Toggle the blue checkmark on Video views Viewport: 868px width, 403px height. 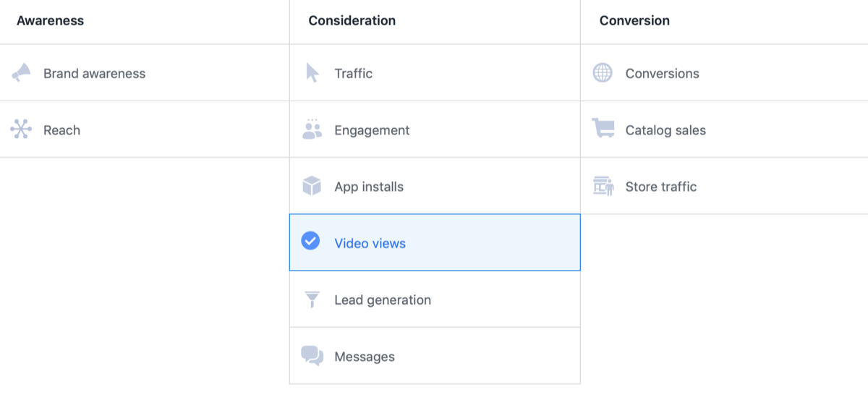(310, 241)
